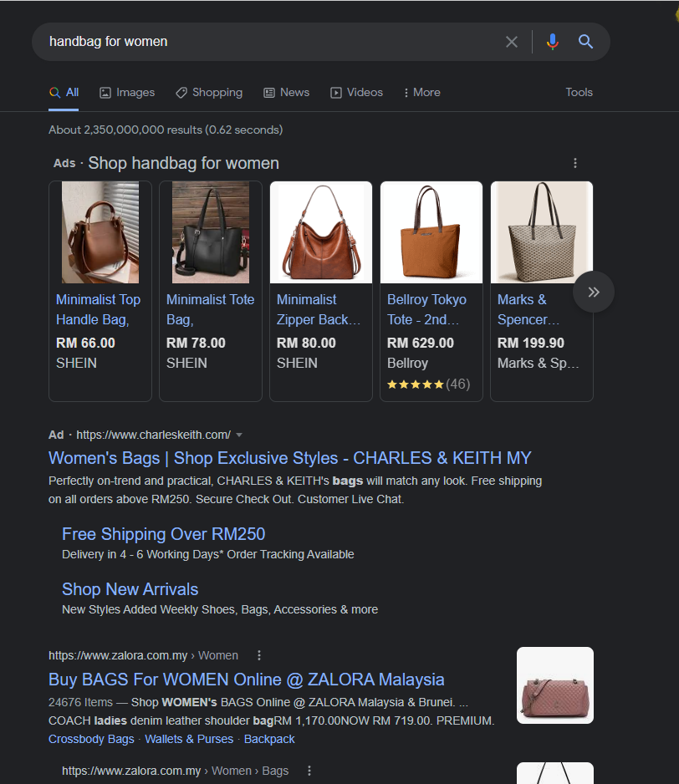
Task: Open three-dot options for ZALORA Women result
Action: tap(259, 655)
